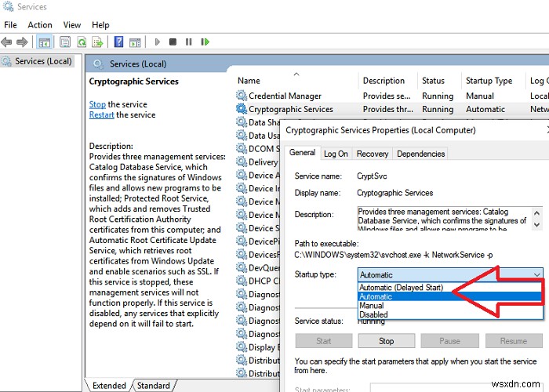Open the View menu

(x=72, y=25)
